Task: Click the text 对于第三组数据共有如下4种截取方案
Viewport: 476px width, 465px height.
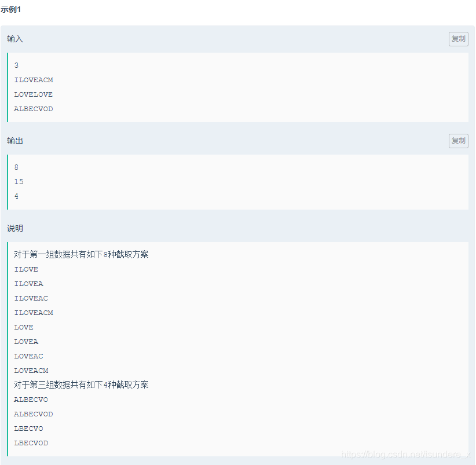Action: (x=81, y=385)
